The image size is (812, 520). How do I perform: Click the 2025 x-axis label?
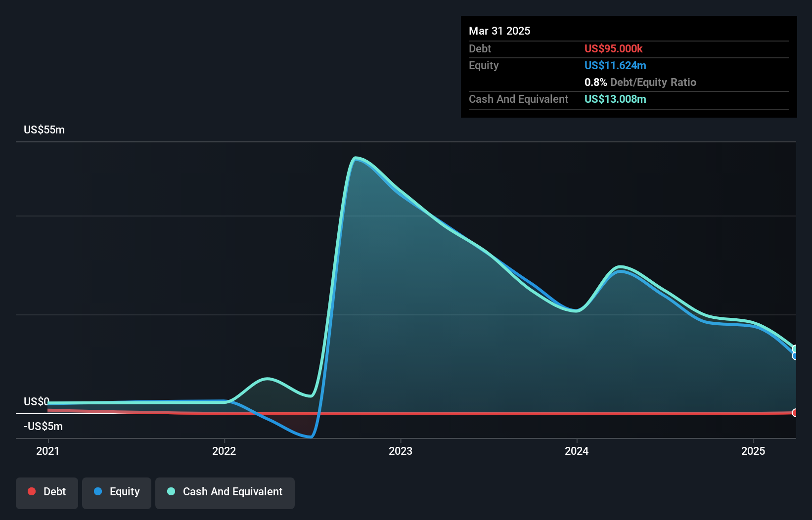tap(753, 451)
